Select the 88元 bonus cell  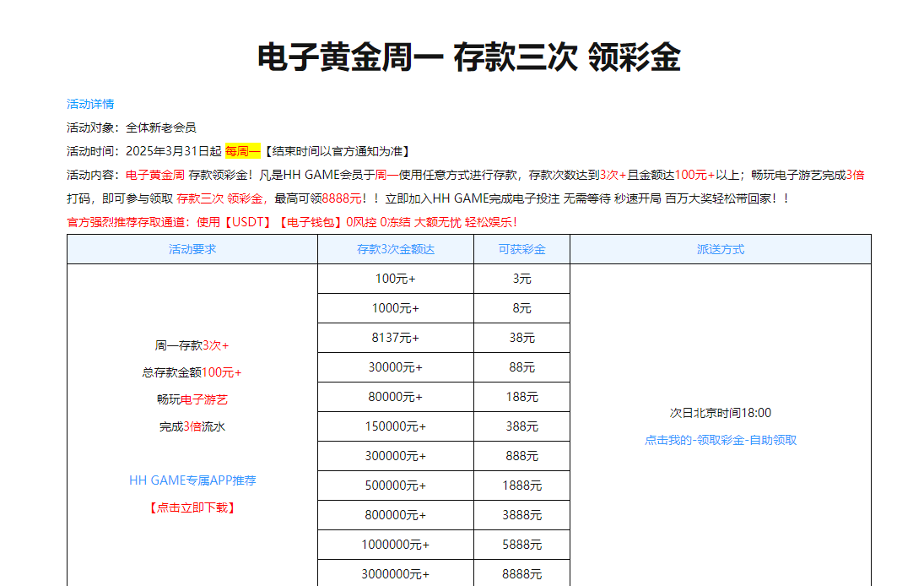coord(521,367)
